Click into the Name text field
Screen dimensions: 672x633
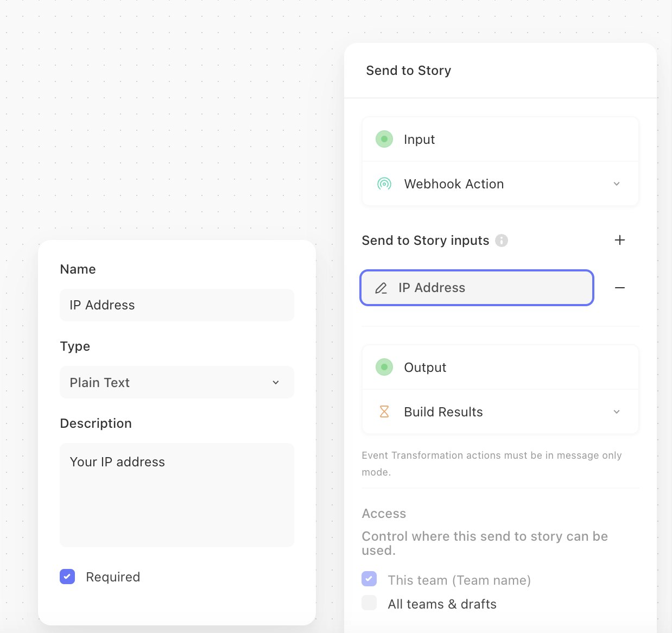click(x=177, y=305)
